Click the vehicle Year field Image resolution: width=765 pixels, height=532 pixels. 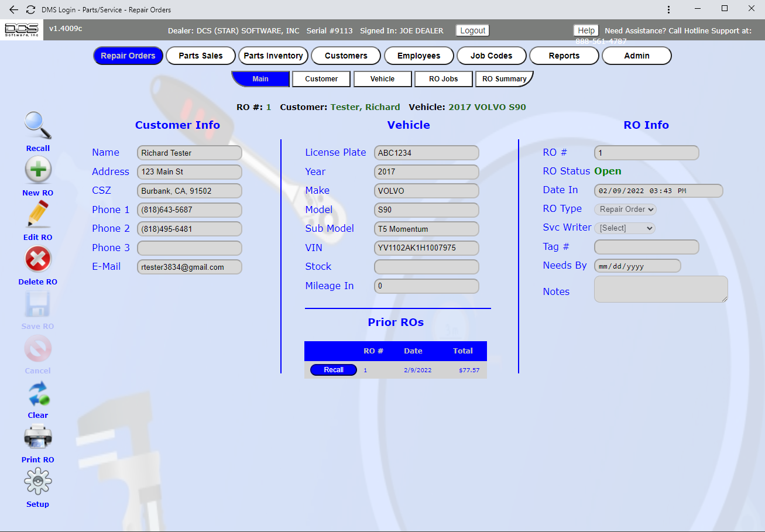point(427,172)
